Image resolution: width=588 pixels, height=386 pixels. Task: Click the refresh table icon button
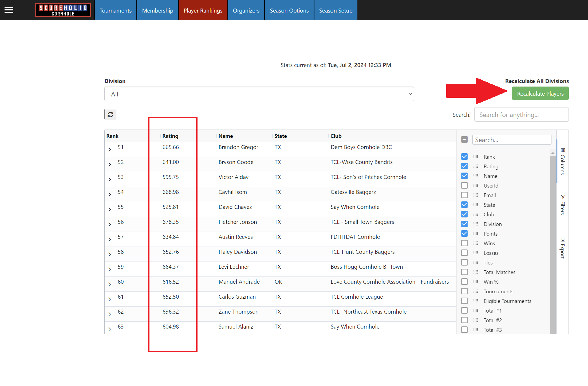click(110, 114)
